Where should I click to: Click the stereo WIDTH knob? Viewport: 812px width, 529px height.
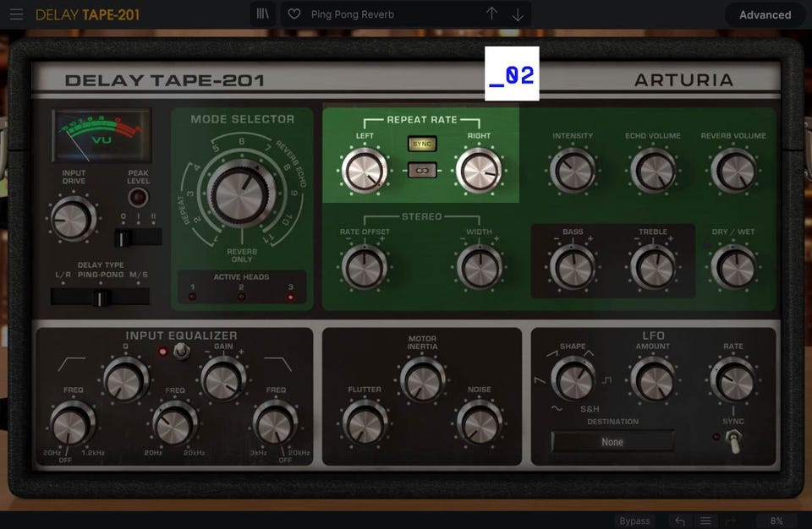pos(479,267)
